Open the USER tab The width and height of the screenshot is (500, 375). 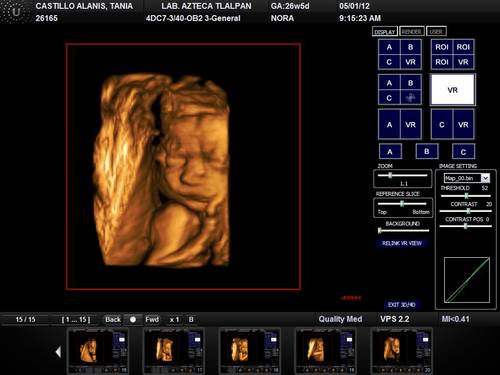point(436,32)
